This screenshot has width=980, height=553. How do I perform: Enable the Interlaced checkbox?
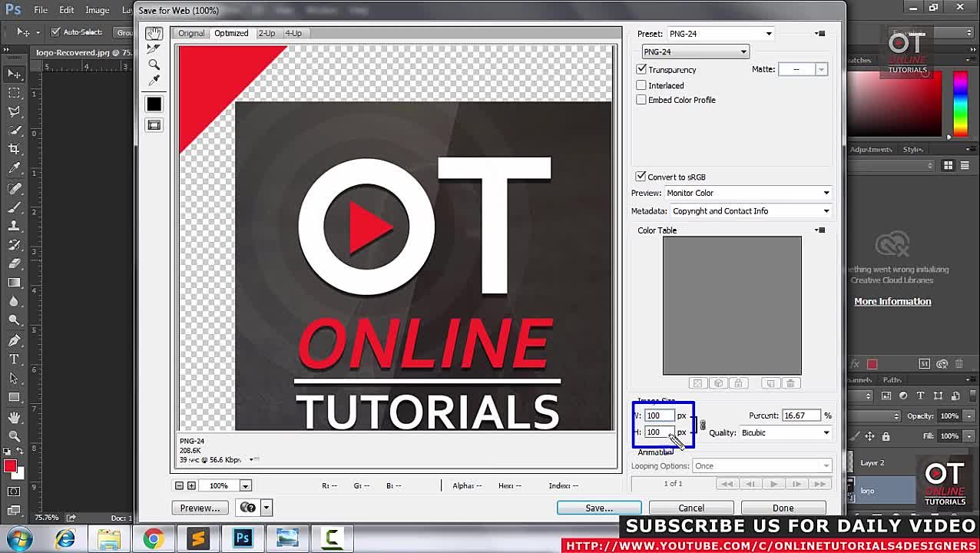click(641, 85)
